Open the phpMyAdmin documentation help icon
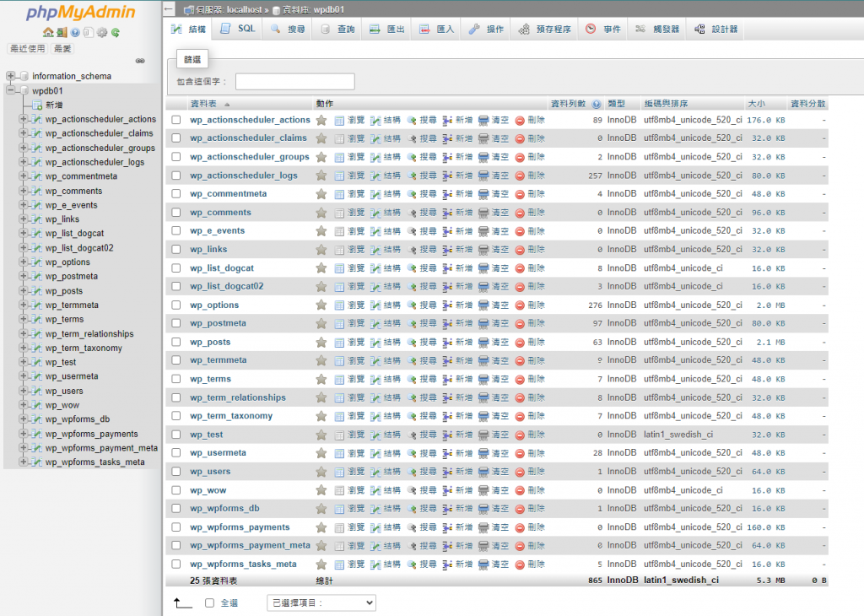864x616 pixels. (75, 33)
